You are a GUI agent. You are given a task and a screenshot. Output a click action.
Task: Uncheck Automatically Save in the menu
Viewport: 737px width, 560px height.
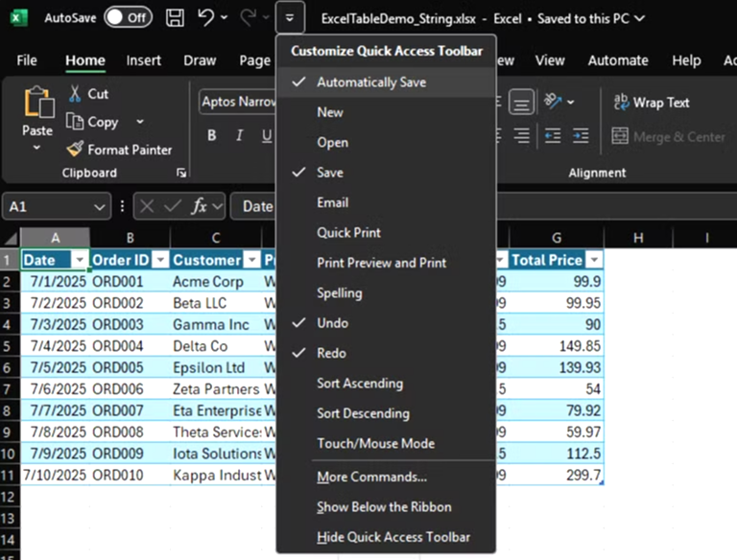386,82
